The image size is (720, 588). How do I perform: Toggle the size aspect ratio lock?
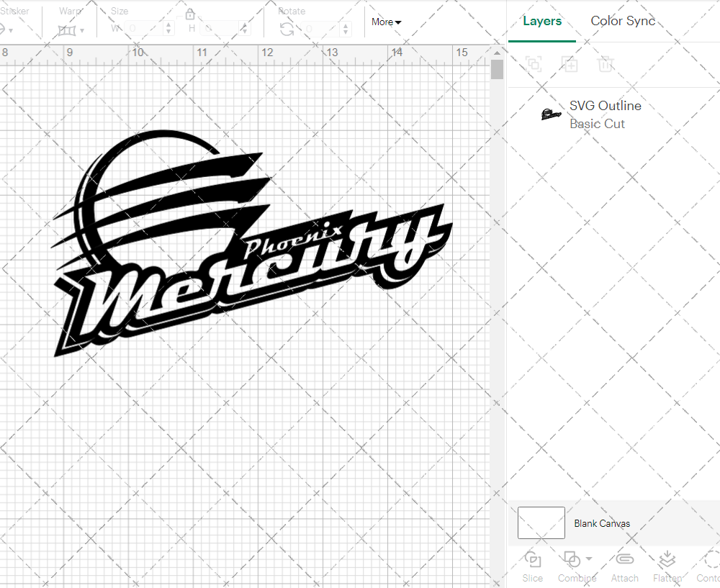tap(189, 13)
